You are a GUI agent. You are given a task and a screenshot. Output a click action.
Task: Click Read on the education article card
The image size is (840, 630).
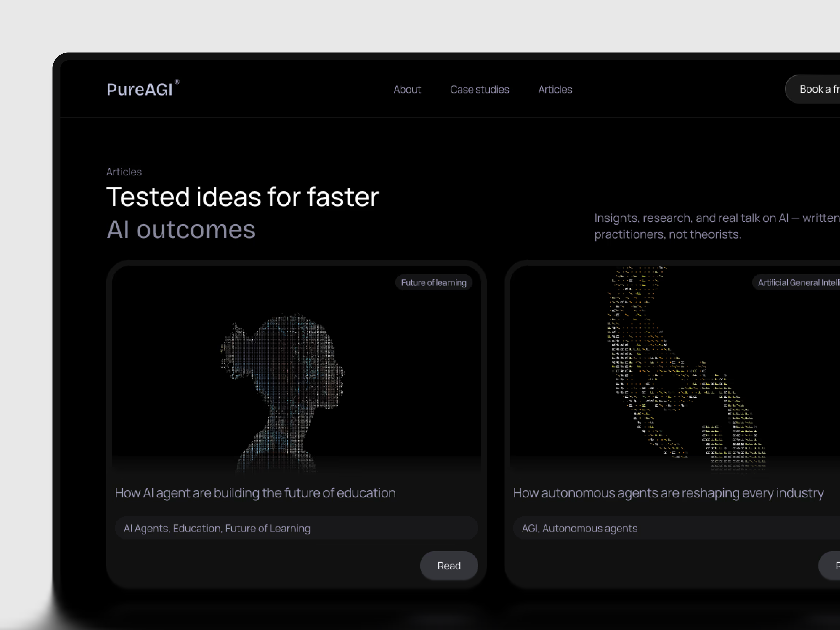click(449, 565)
